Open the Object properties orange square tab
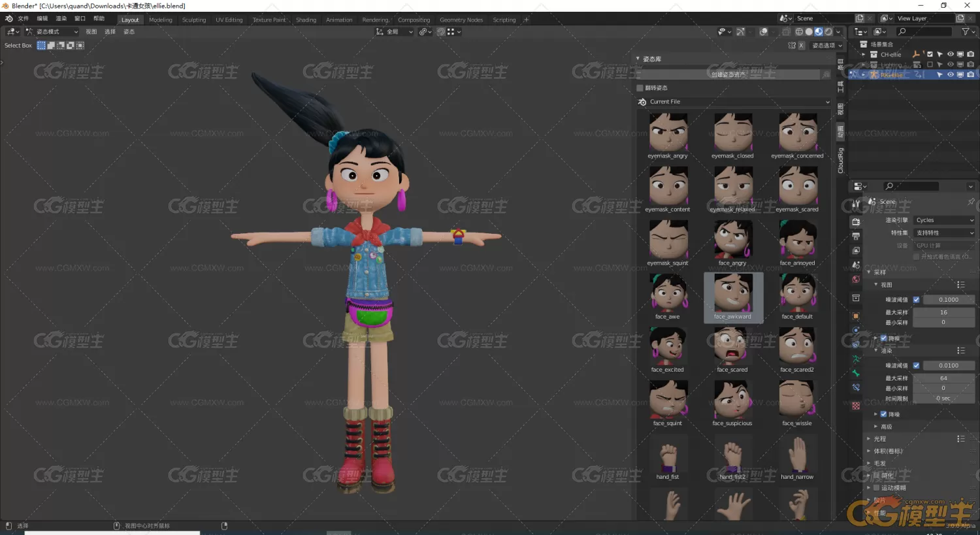This screenshot has width=980, height=535. (x=856, y=316)
